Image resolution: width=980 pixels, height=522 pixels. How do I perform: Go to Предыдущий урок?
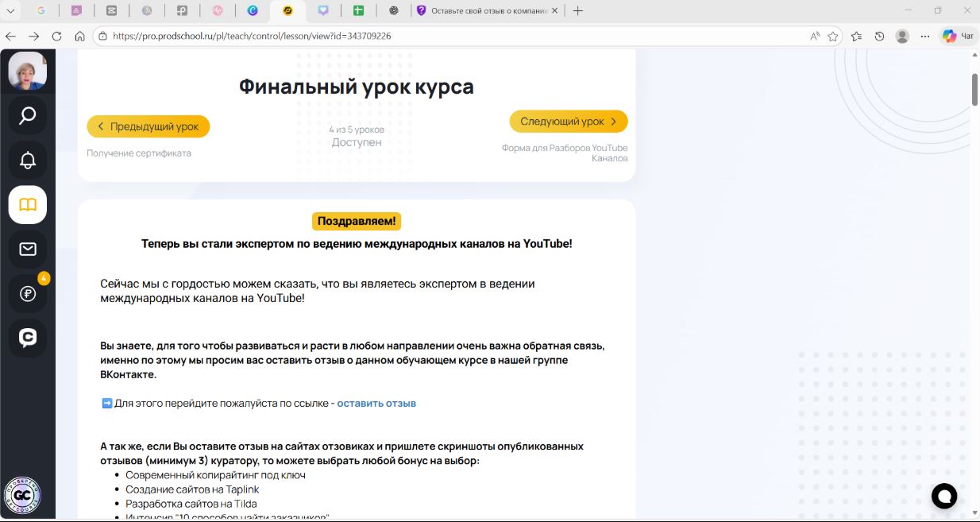coord(148,126)
